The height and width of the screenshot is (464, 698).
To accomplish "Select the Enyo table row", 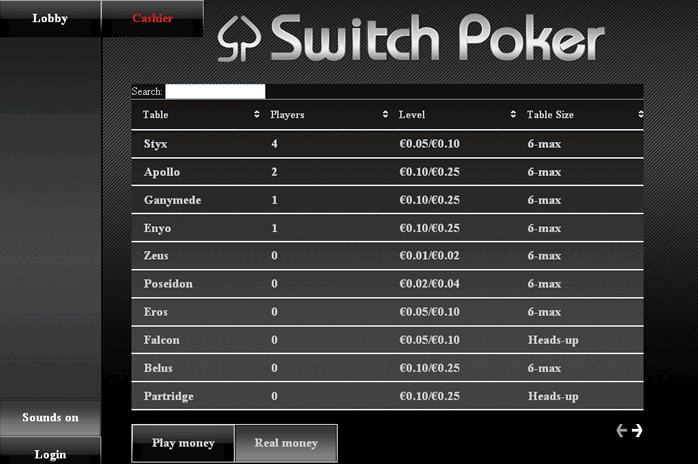I will point(387,228).
